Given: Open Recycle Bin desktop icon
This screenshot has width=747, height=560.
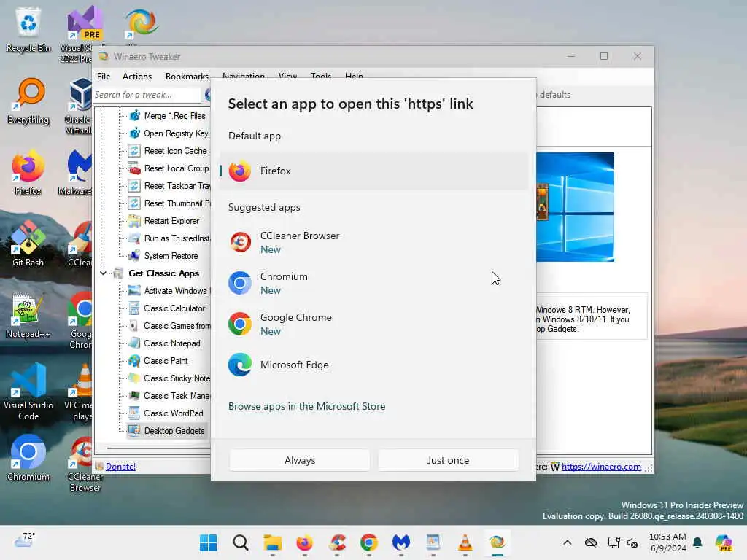Looking at the screenshot, I should point(28,28).
